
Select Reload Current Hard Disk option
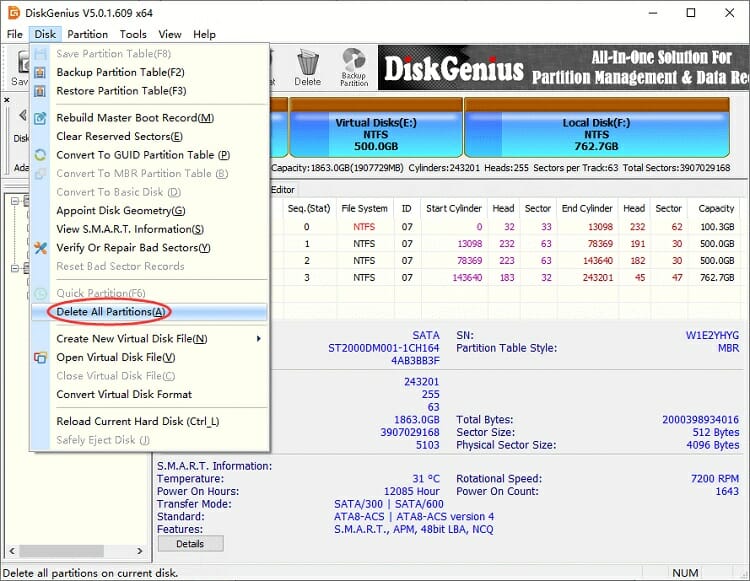(x=137, y=422)
